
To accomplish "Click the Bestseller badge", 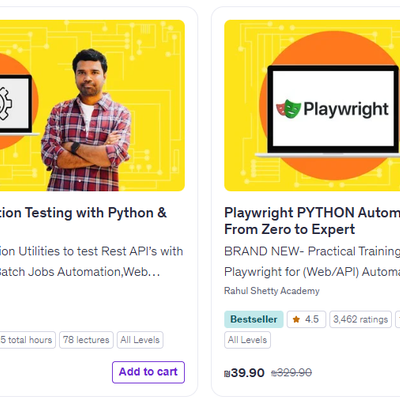I will [254, 319].
